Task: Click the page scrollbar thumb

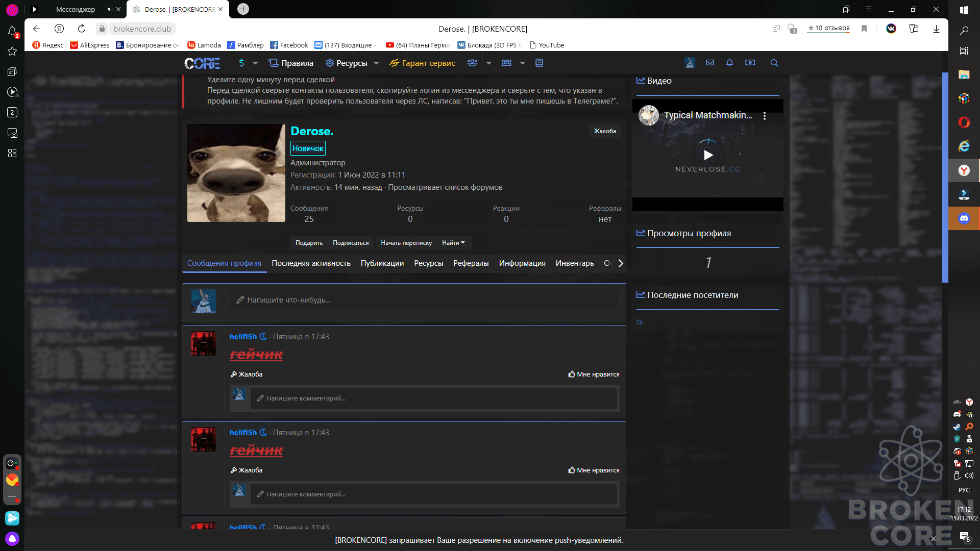Action: 945,177
